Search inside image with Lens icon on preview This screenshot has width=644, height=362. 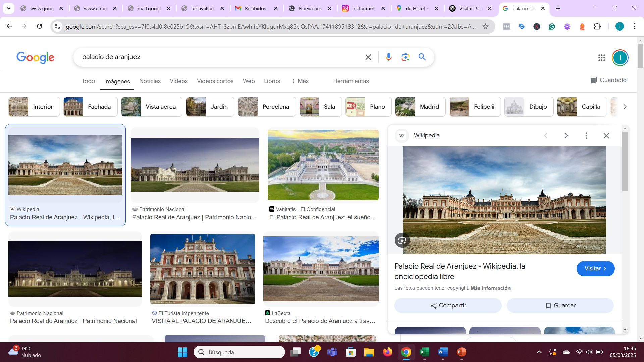coord(402,240)
